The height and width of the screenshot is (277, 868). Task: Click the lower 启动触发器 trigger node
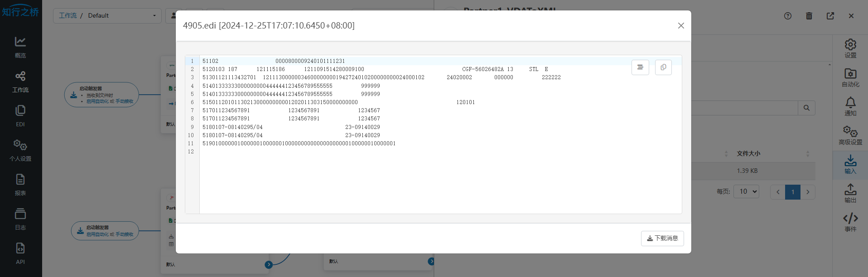(105, 231)
